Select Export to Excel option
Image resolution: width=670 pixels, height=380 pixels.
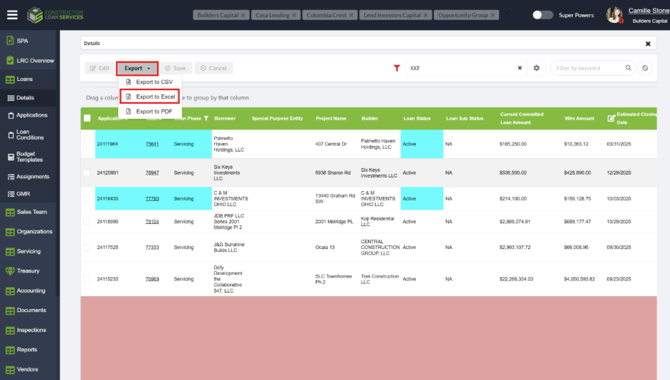pos(150,97)
